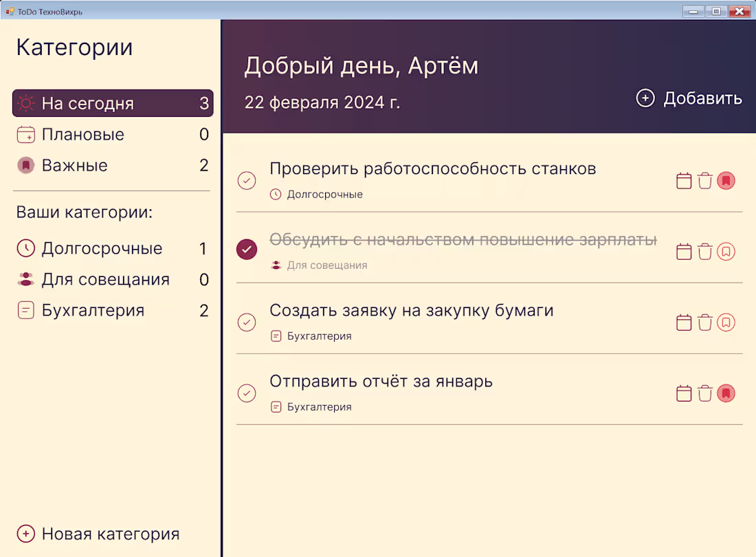
Task: Click the calendar icon on the бумаги task
Action: coord(684,322)
